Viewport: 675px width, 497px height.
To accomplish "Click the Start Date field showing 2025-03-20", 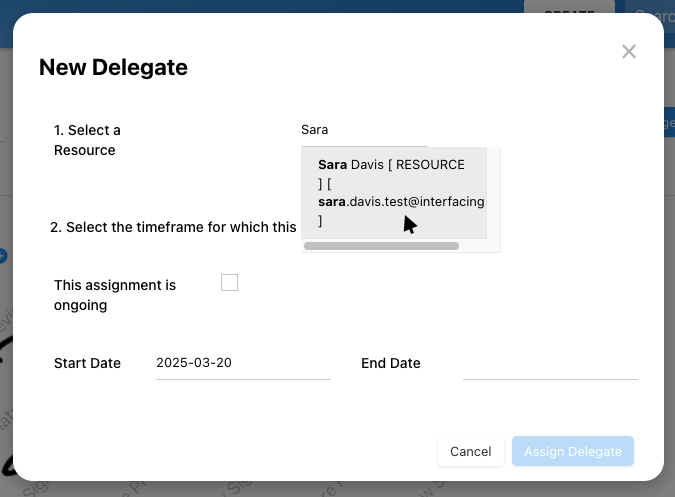I will pos(243,363).
